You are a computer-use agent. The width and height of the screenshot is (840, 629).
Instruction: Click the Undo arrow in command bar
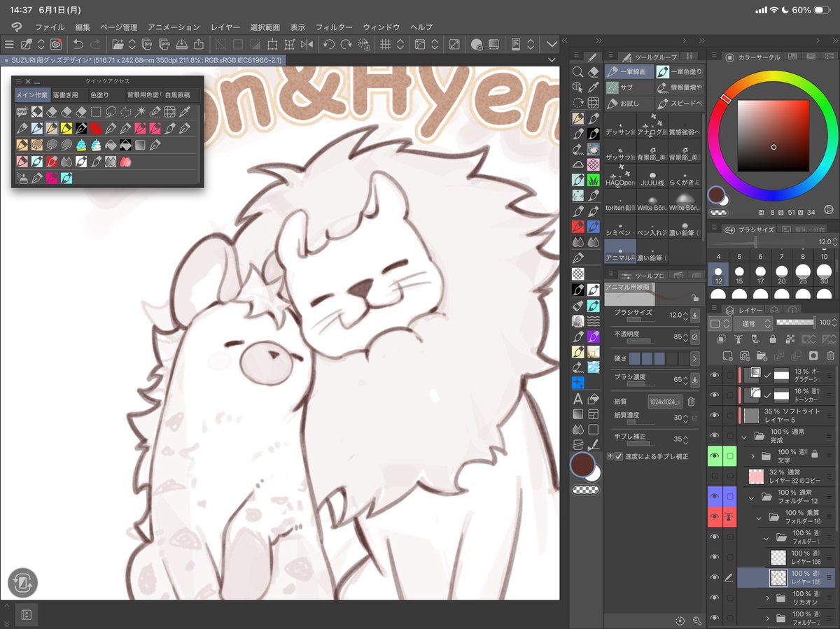(78, 44)
